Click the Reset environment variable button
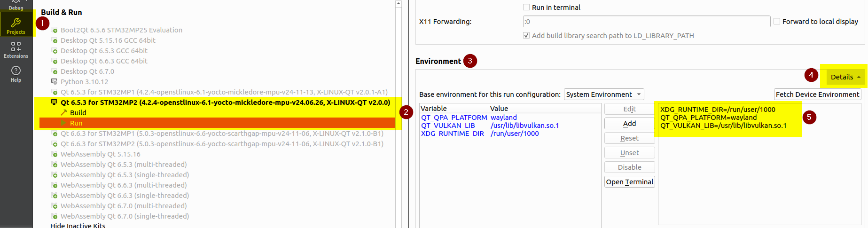868x228 pixels. tap(630, 138)
